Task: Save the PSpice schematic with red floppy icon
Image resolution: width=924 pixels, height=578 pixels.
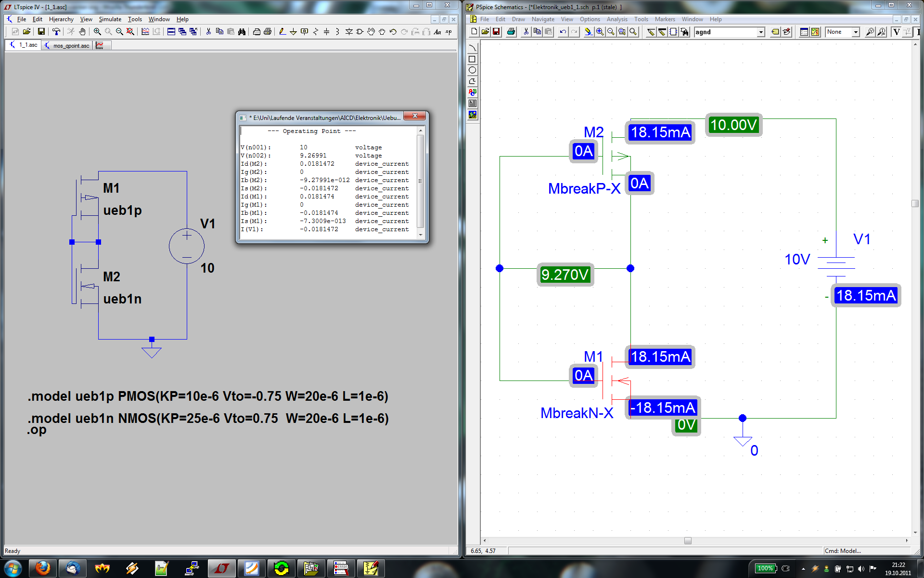Action: pyautogui.click(x=496, y=32)
